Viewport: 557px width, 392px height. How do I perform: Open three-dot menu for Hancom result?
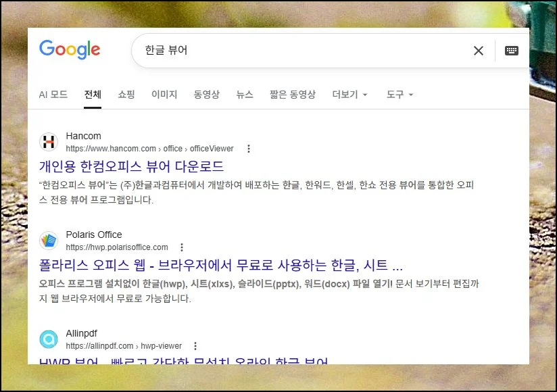coord(249,149)
